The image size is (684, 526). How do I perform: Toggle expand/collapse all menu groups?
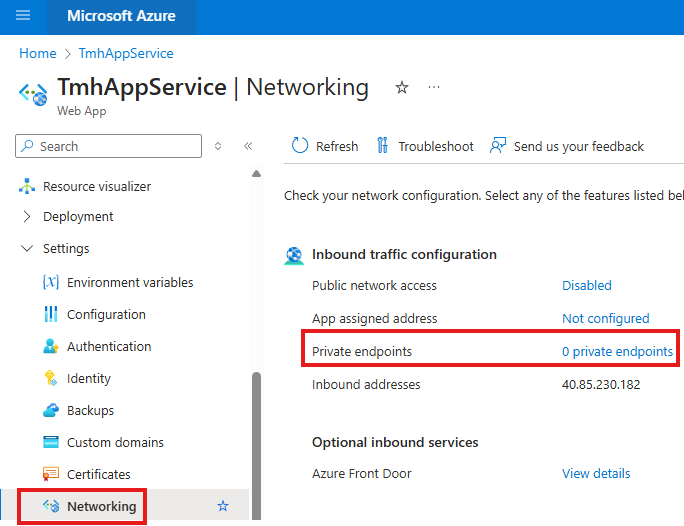click(x=218, y=146)
